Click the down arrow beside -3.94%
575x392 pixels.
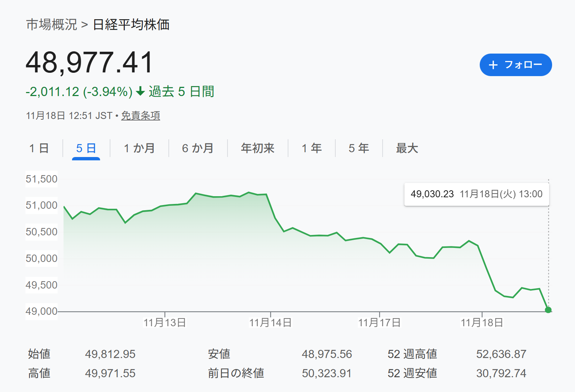pos(140,91)
